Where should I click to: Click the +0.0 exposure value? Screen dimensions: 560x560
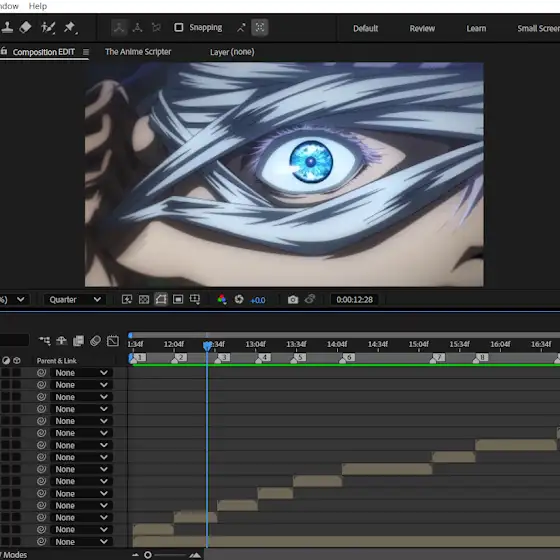(x=258, y=300)
